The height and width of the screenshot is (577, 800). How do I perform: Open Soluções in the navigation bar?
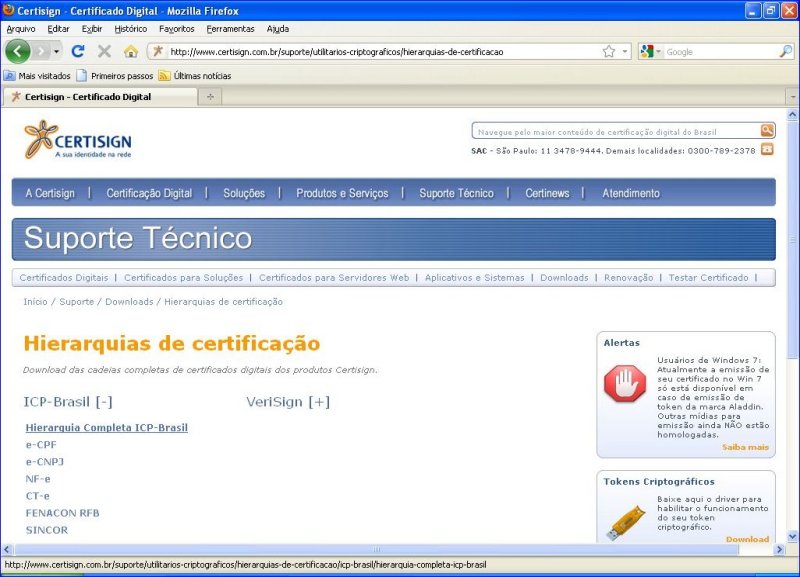point(244,193)
